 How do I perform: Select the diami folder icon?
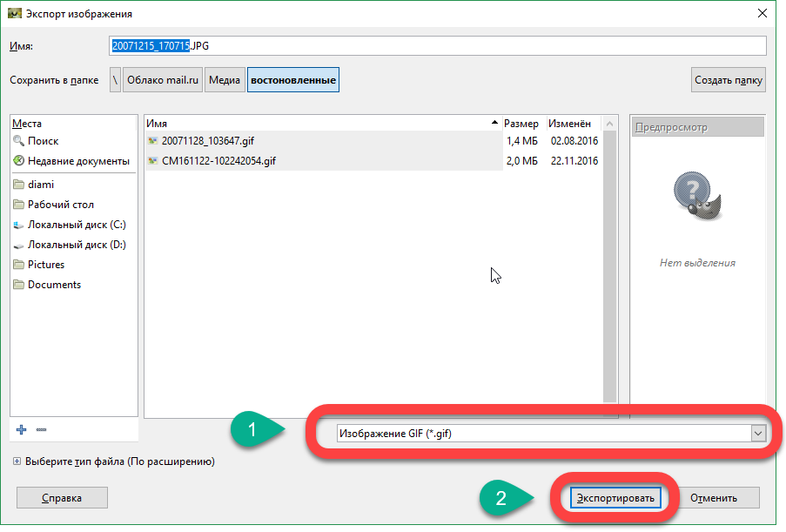click(x=19, y=185)
